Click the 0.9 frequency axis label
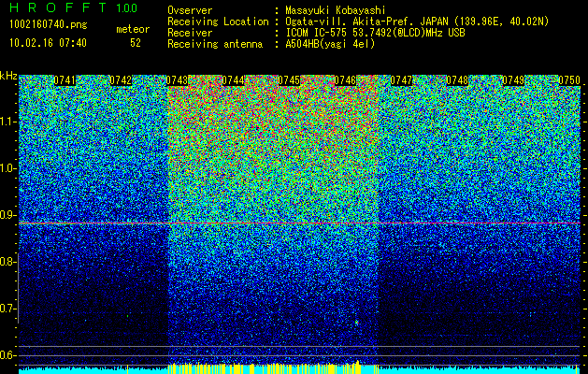This screenshot has width=588, height=374. pyautogui.click(x=7, y=215)
